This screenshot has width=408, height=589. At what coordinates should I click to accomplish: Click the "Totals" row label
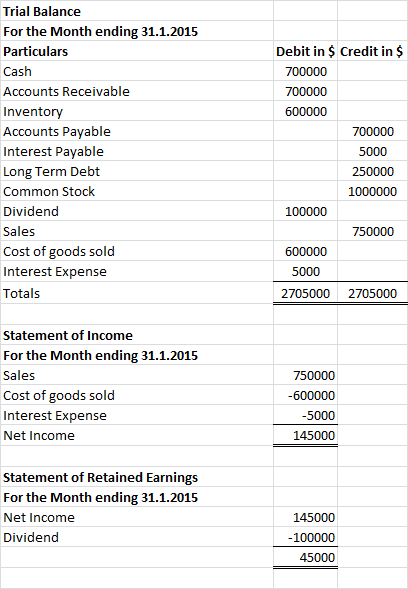21,293
